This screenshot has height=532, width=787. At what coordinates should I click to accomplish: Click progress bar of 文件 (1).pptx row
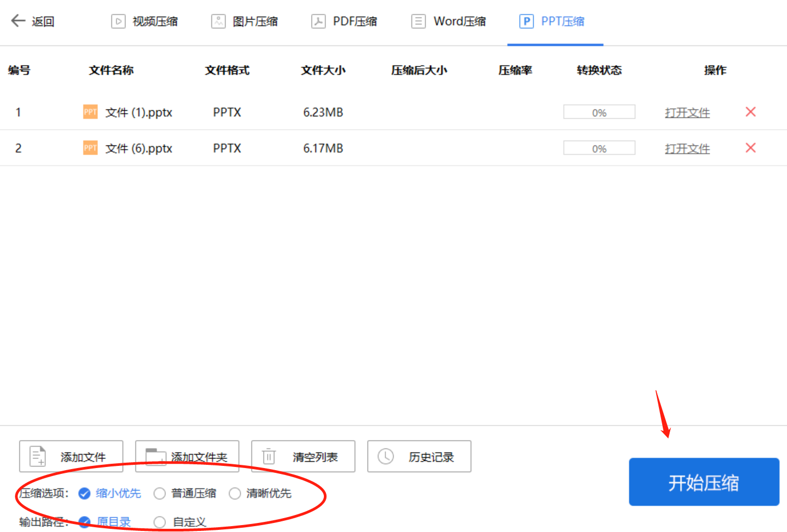click(x=599, y=112)
